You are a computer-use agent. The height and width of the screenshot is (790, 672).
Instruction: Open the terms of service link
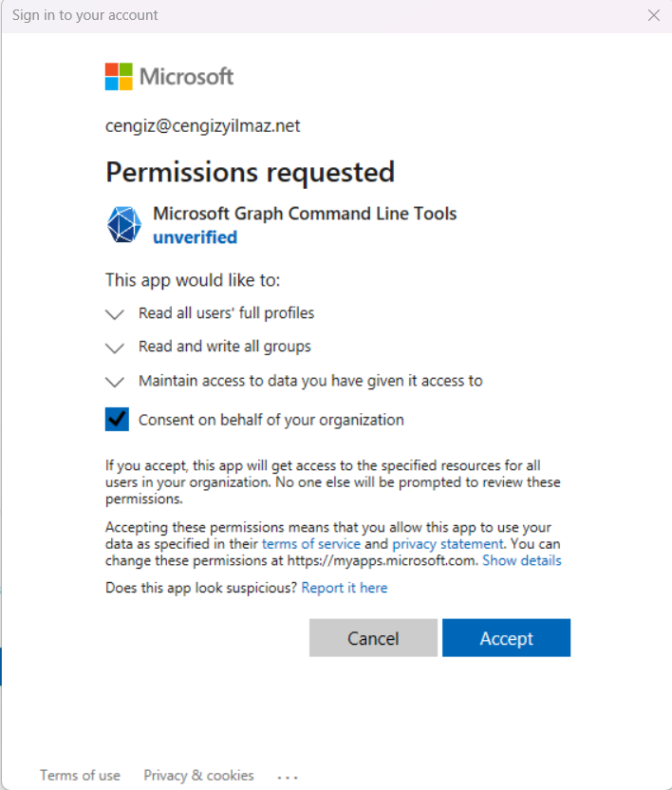[x=311, y=544]
